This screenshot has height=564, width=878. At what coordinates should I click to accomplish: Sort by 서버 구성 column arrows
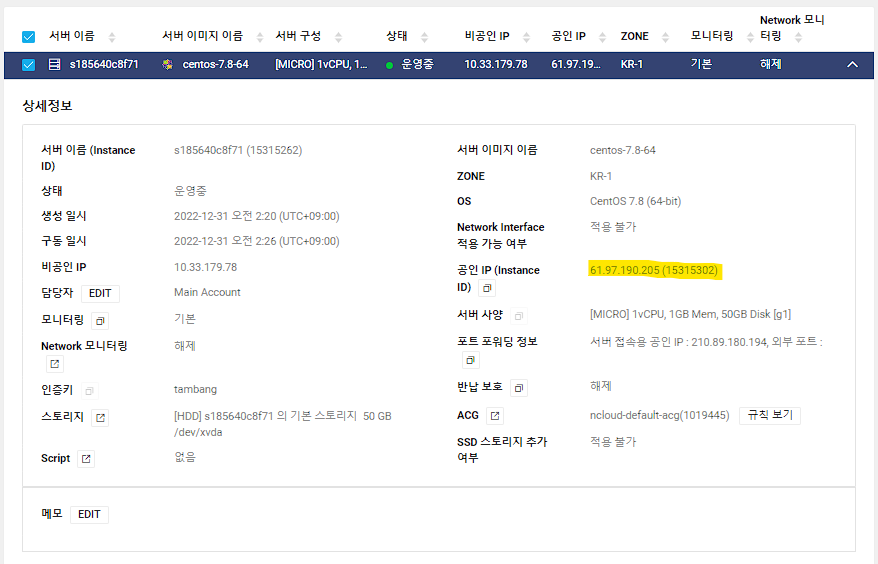[338, 37]
